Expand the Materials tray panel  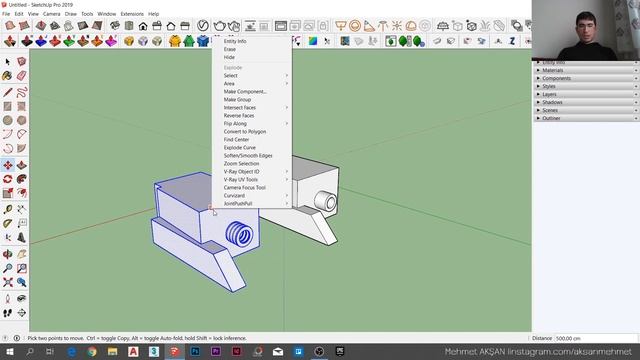pyautogui.click(x=586, y=70)
